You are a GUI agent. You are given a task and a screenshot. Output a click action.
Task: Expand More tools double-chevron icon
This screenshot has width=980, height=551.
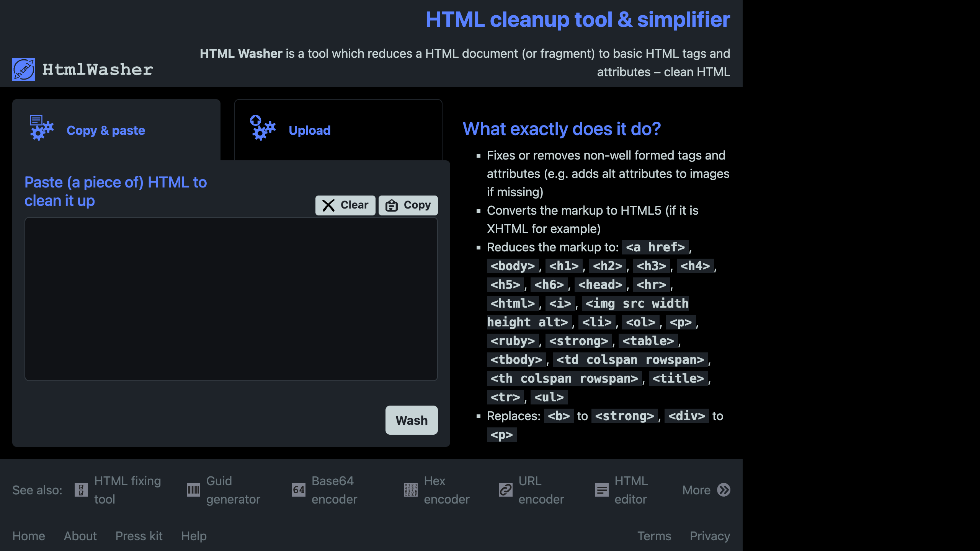click(x=724, y=490)
